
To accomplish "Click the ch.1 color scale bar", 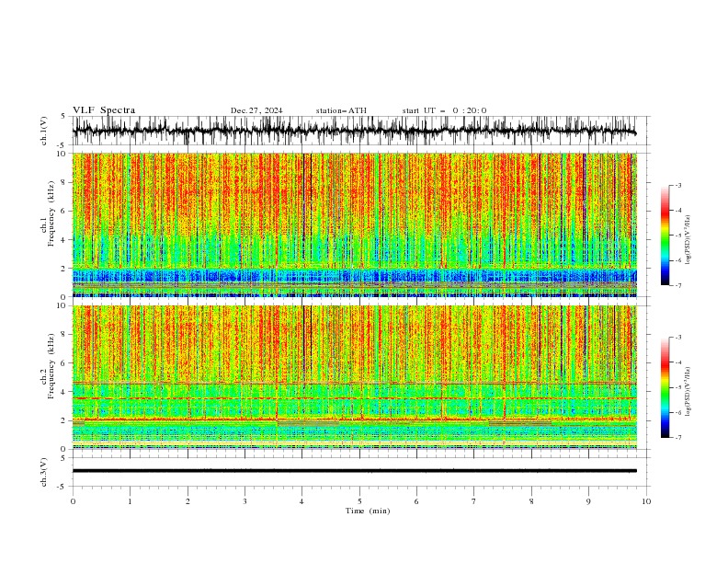I will pyautogui.click(x=665, y=236).
